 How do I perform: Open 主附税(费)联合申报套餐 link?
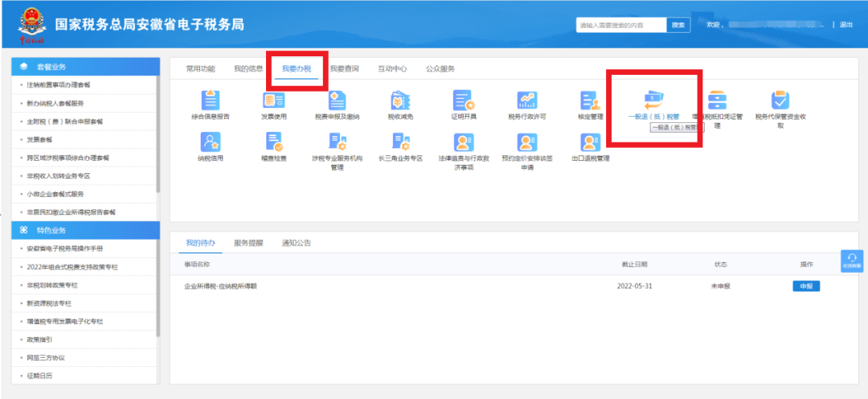(x=65, y=121)
